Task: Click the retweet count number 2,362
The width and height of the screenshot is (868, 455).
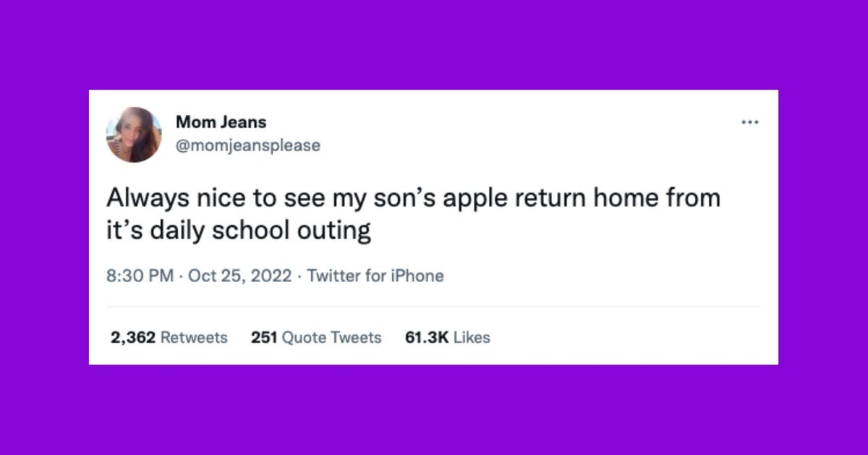Action: coord(131,337)
